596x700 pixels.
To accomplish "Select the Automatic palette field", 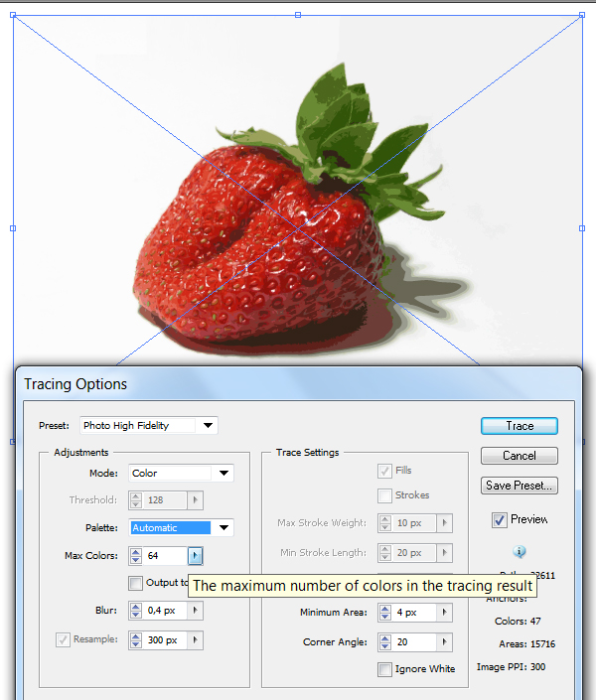I will pos(171,527).
